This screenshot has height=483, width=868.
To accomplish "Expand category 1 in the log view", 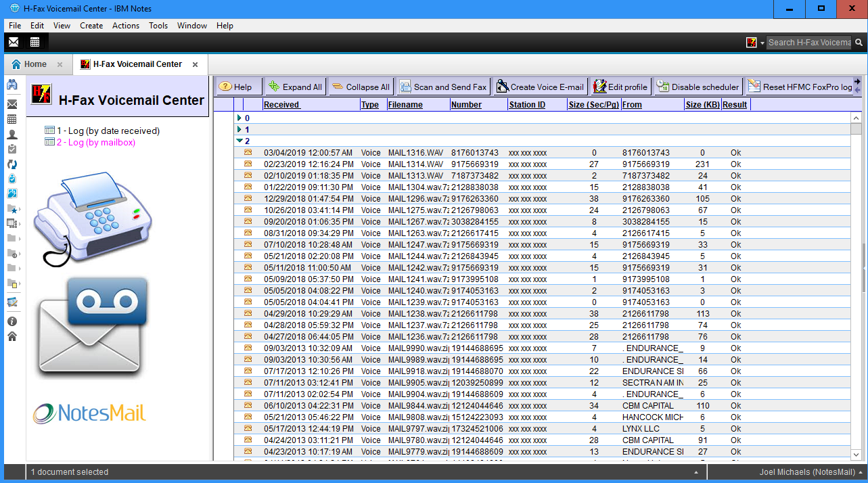I will [239, 129].
